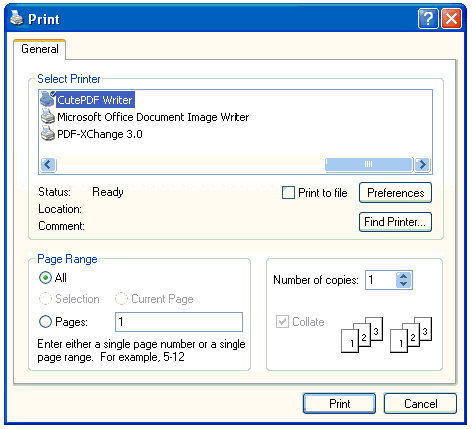Open printer Preferences
472x429 pixels.
click(395, 193)
